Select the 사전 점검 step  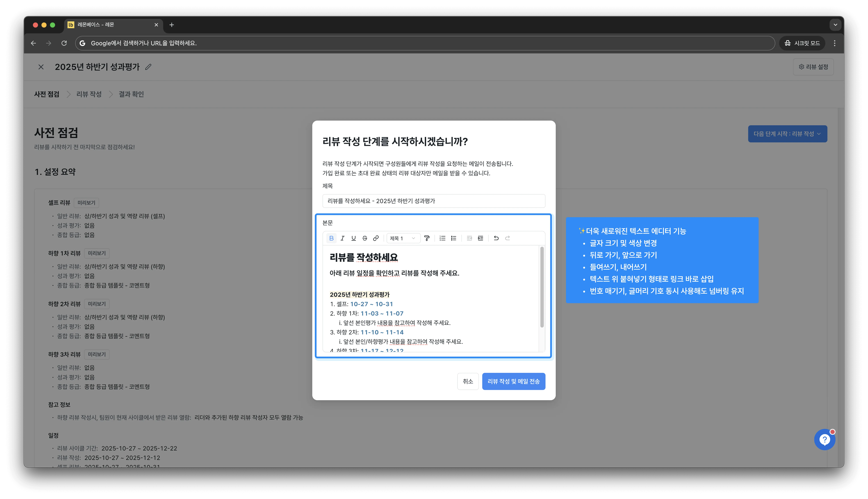coord(47,94)
